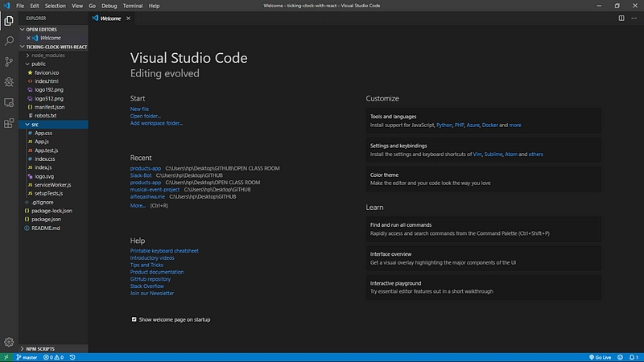Install Docker support link
The height and width of the screenshot is (362, 644).
(x=489, y=125)
